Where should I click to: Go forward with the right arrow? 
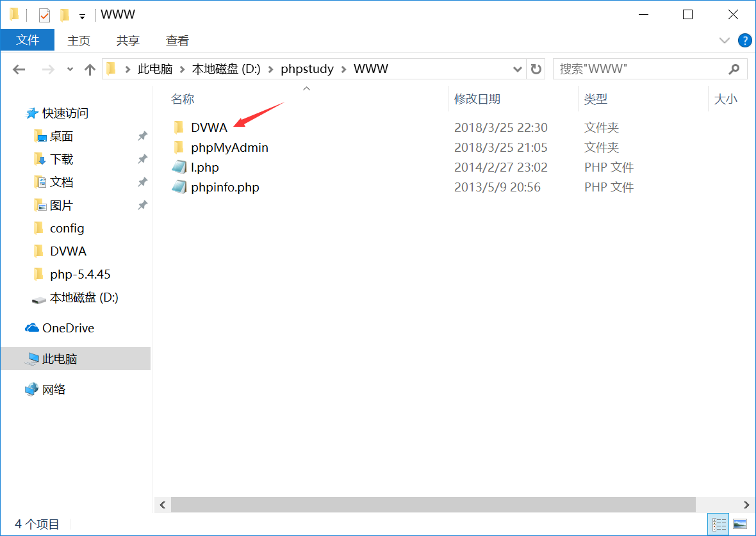coord(48,69)
